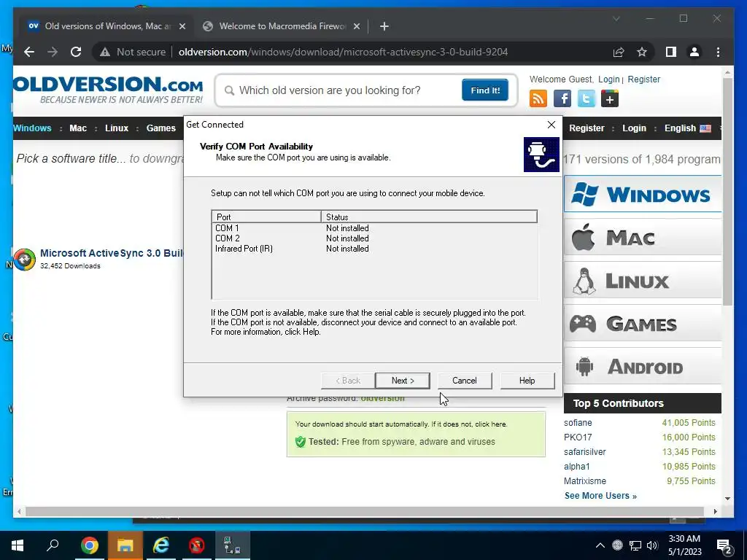Click the Register link beside Welcome Guest
Image resolution: width=747 pixels, height=560 pixels.
coord(643,79)
